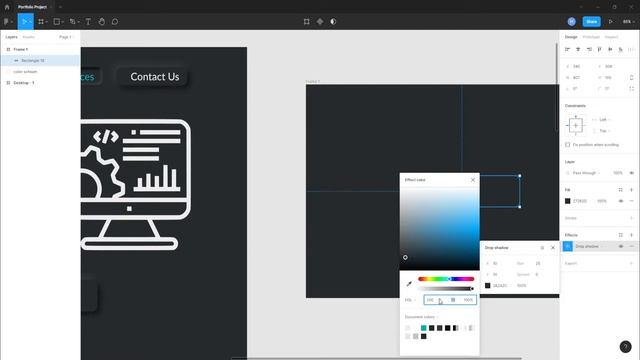Viewport: 640px width, 360px height.
Task: Add a new fill with plus icon
Action: click(x=631, y=190)
